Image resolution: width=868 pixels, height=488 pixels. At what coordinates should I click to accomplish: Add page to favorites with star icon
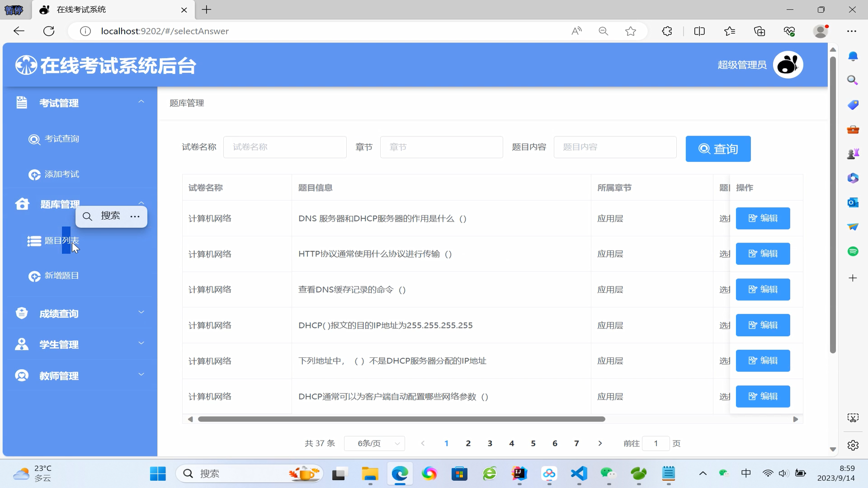[631, 31]
